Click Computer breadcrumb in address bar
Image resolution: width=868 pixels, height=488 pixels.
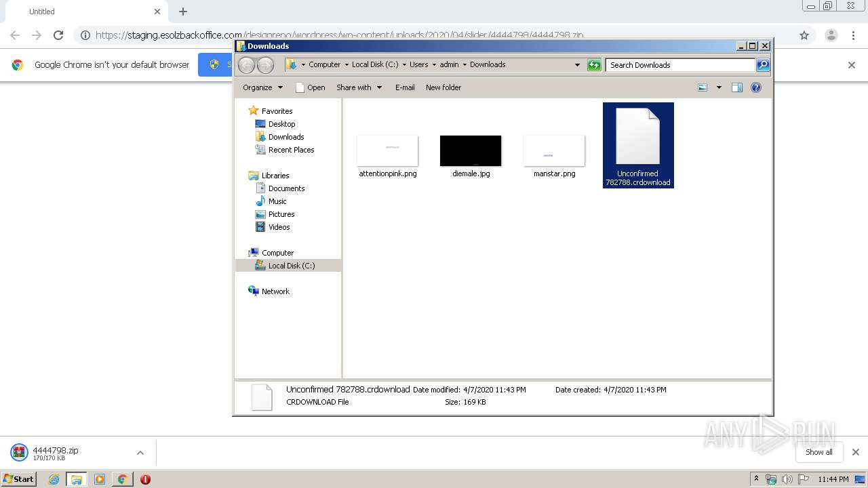tap(325, 64)
